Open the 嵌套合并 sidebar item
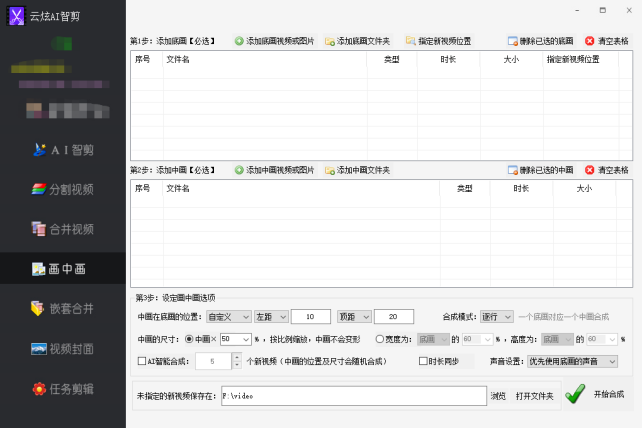Viewport: 642px width, 428px height. (63, 308)
